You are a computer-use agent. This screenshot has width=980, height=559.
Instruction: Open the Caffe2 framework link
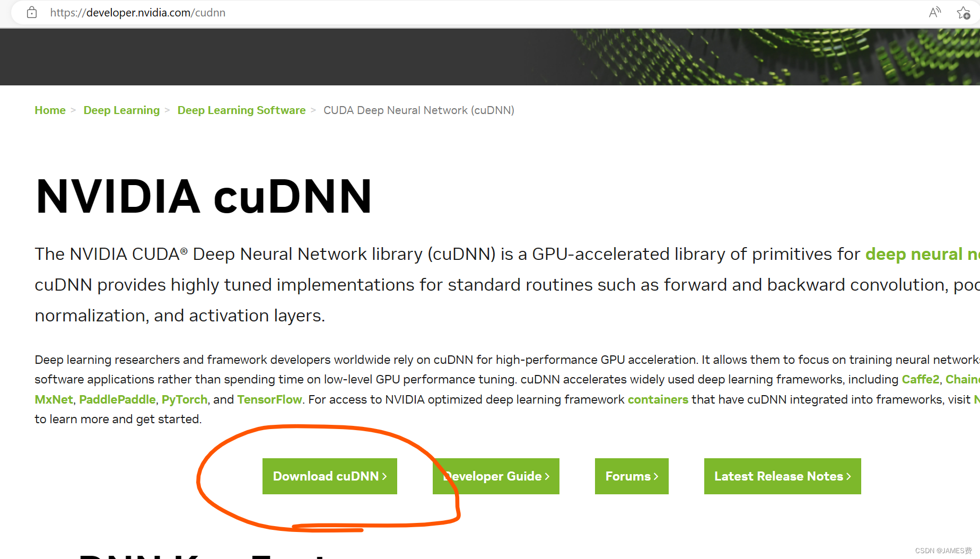pyautogui.click(x=921, y=380)
